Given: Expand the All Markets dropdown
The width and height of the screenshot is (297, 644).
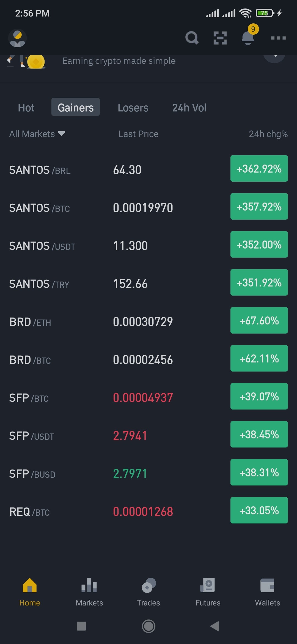Looking at the screenshot, I should [37, 134].
